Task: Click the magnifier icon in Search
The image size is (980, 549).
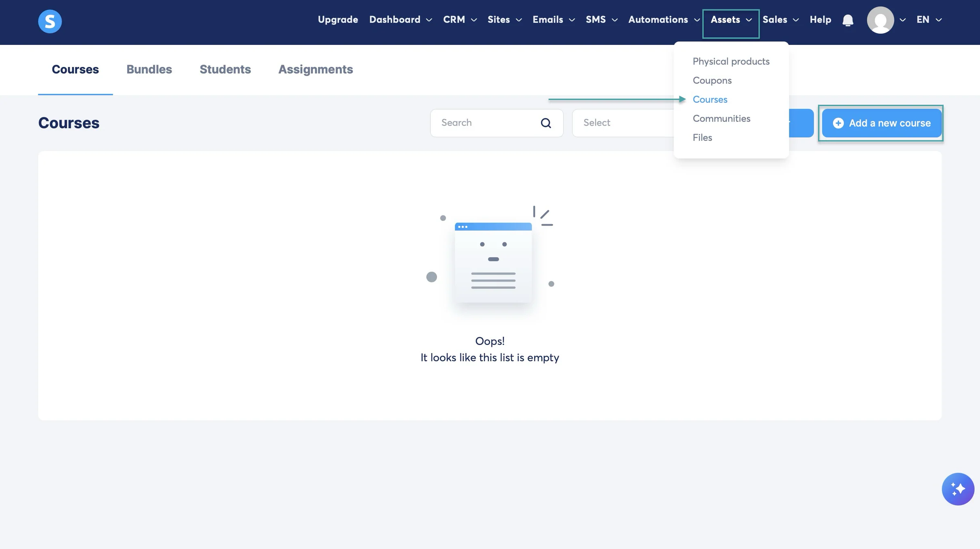Action: pos(546,123)
